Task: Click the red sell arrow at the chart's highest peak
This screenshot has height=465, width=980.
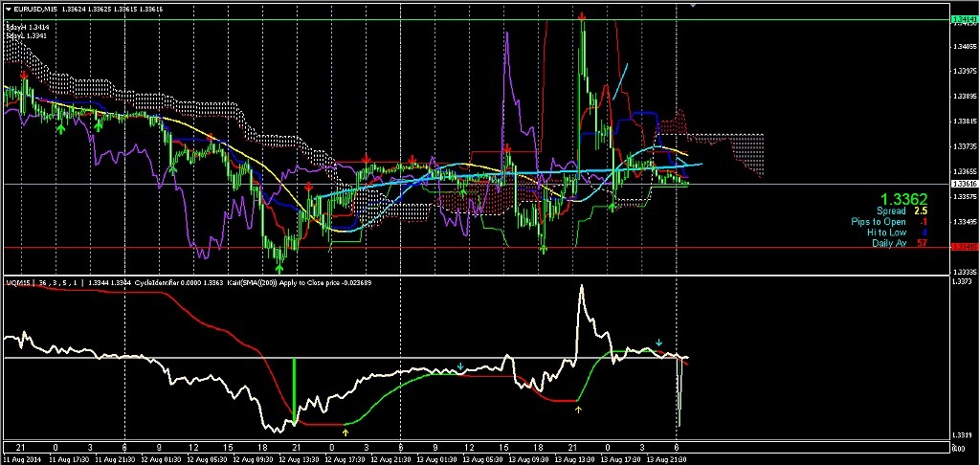Action: (583, 16)
